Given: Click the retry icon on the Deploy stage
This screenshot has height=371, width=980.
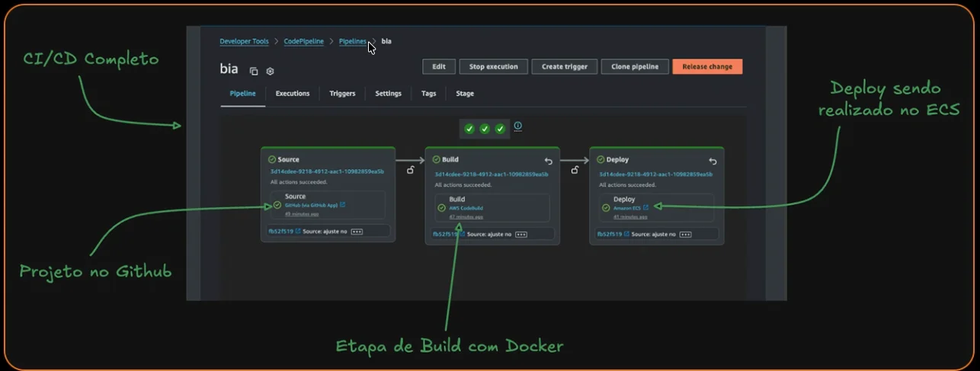Looking at the screenshot, I should [x=713, y=161].
